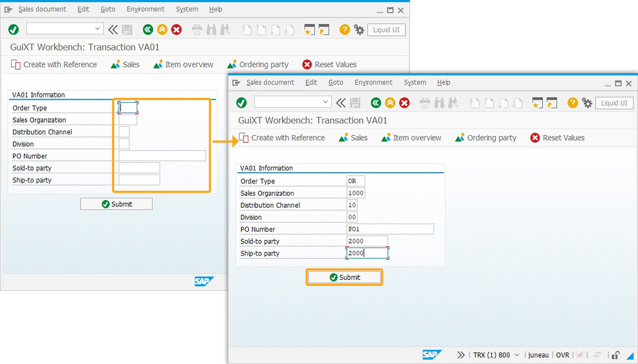Open Goto menu in front window
The image size is (638, 364).
tap(336, 82)
